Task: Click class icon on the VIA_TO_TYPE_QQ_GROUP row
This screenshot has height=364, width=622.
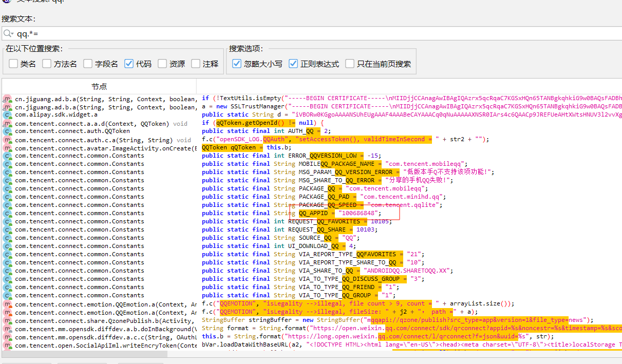Action: pos(8,295)
